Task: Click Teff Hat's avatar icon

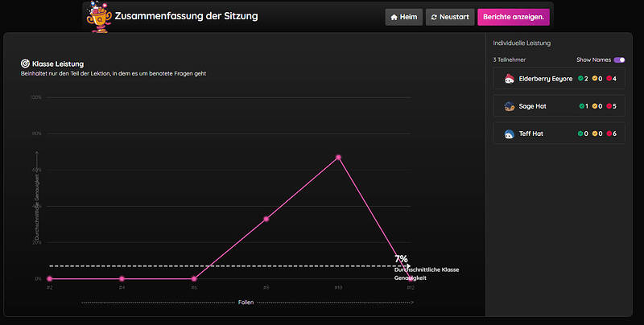Action: click(509, 134)
